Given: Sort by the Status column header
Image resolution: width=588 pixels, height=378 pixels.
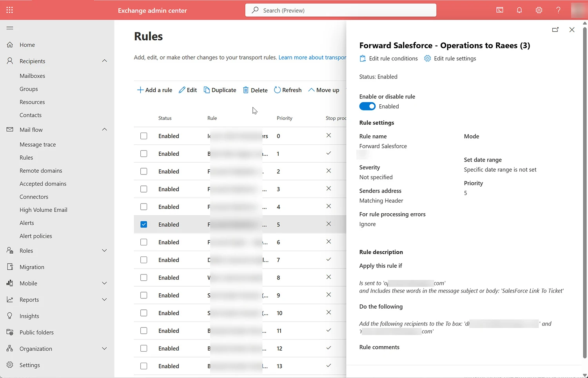Looking at the screenshot, I should point(165,118).
